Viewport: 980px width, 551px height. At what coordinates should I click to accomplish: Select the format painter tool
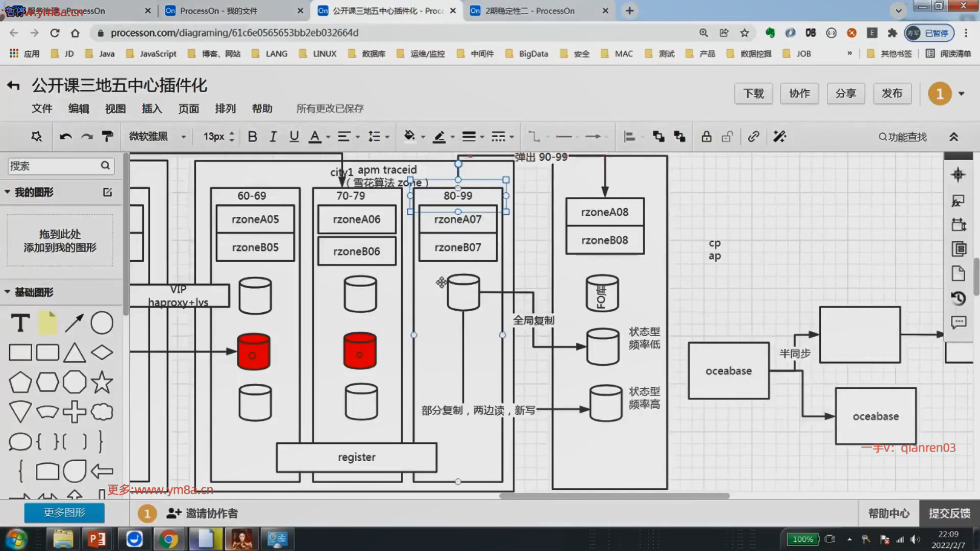[x=107, y=137]
